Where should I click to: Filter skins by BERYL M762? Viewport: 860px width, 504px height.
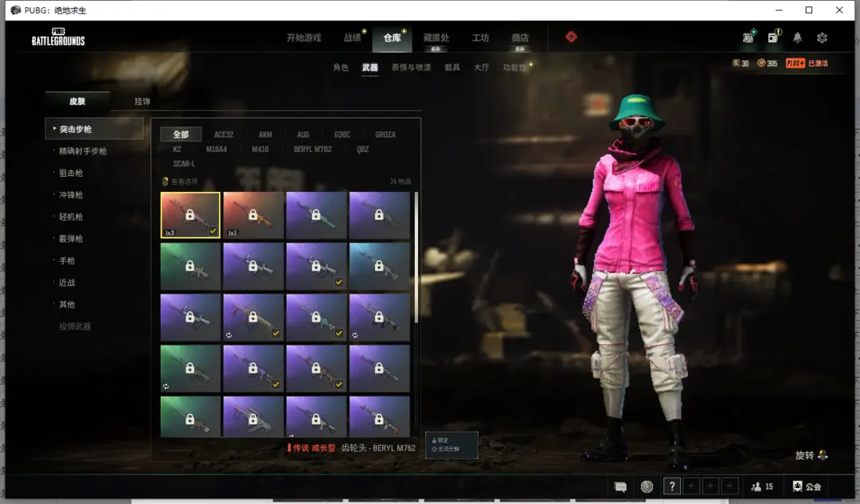pyautogui.click(x=313, y=149)
